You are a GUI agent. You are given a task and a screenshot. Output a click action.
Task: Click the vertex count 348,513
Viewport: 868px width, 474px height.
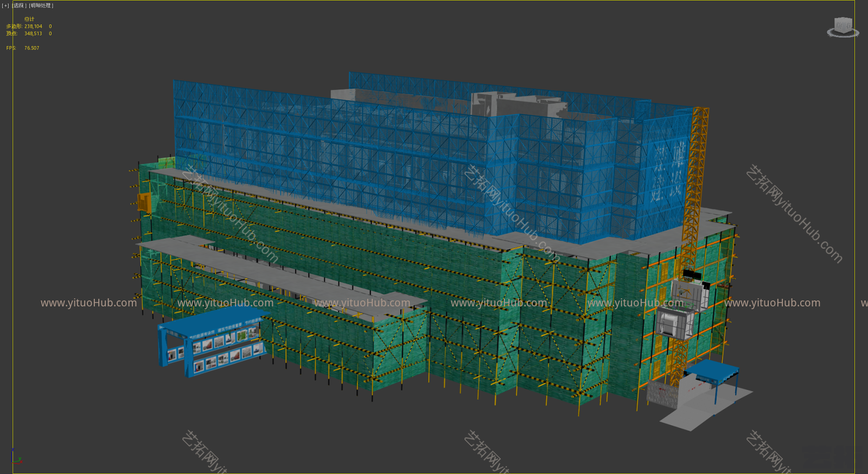tap(33, 34)
